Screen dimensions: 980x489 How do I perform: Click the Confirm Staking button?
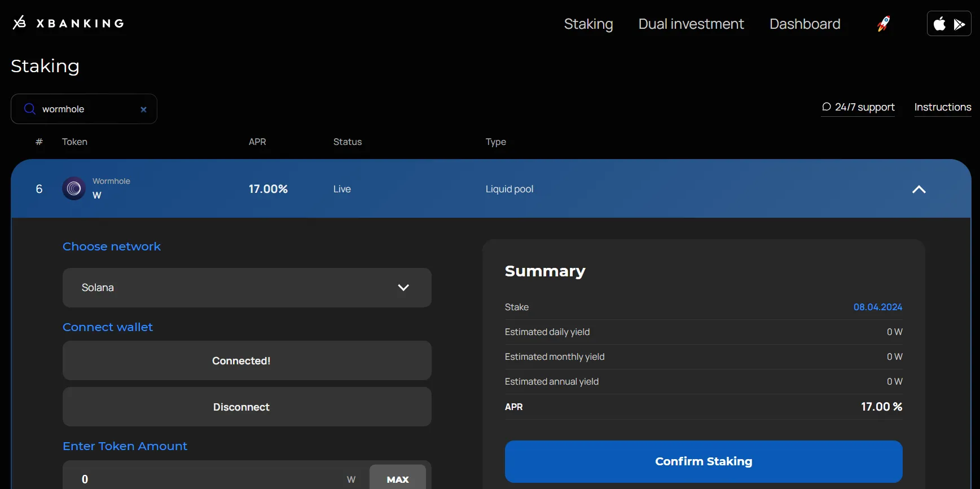704,461
